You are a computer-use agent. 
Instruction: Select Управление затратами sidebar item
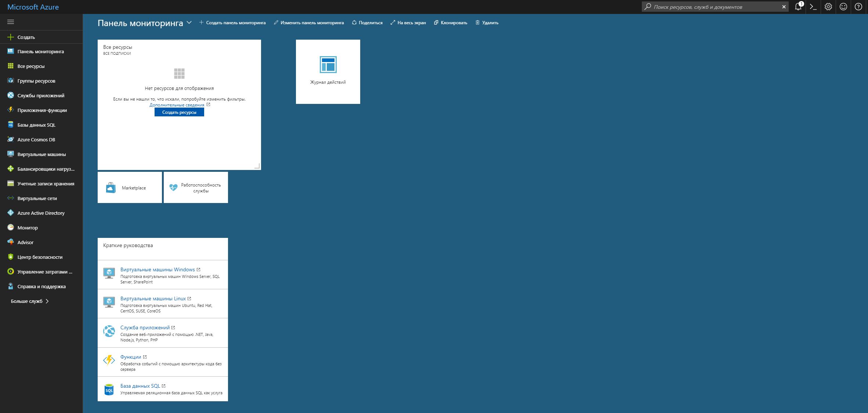pos(41,271)
